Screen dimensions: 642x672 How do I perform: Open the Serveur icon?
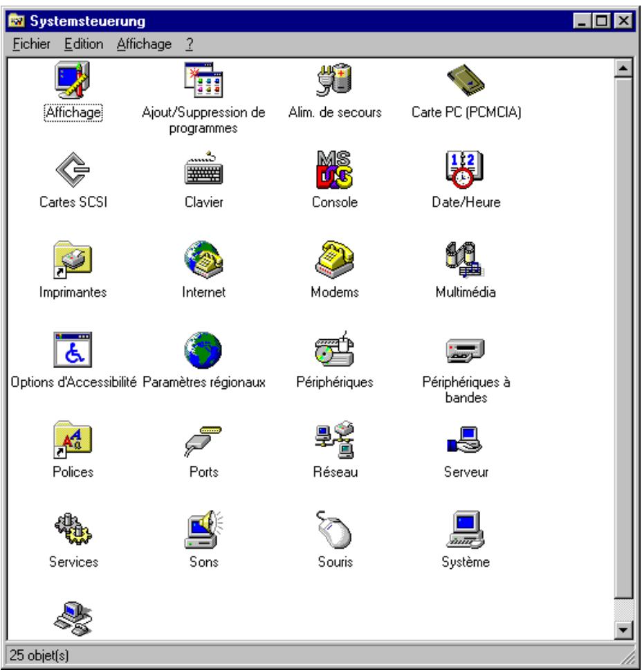pos(465,440)
